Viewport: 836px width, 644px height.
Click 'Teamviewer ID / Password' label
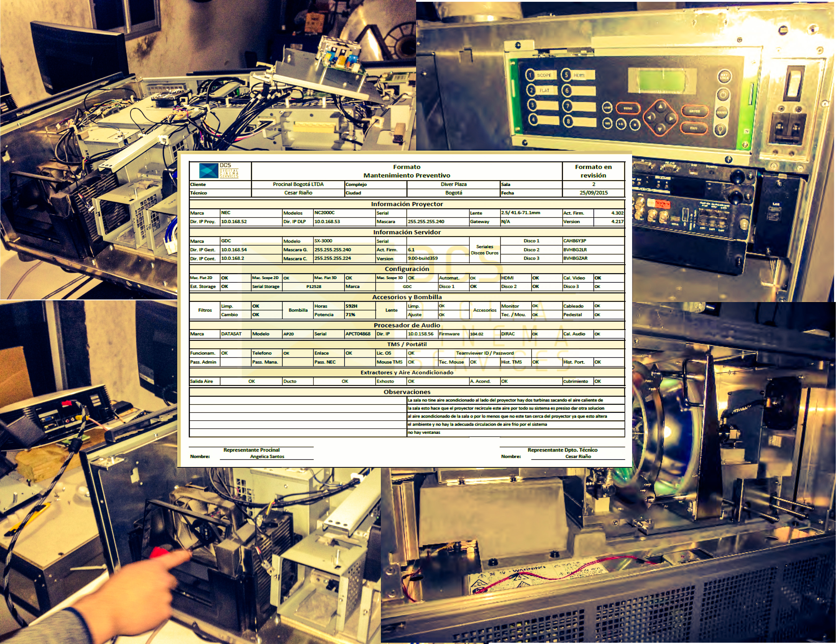tap(484, 353)
